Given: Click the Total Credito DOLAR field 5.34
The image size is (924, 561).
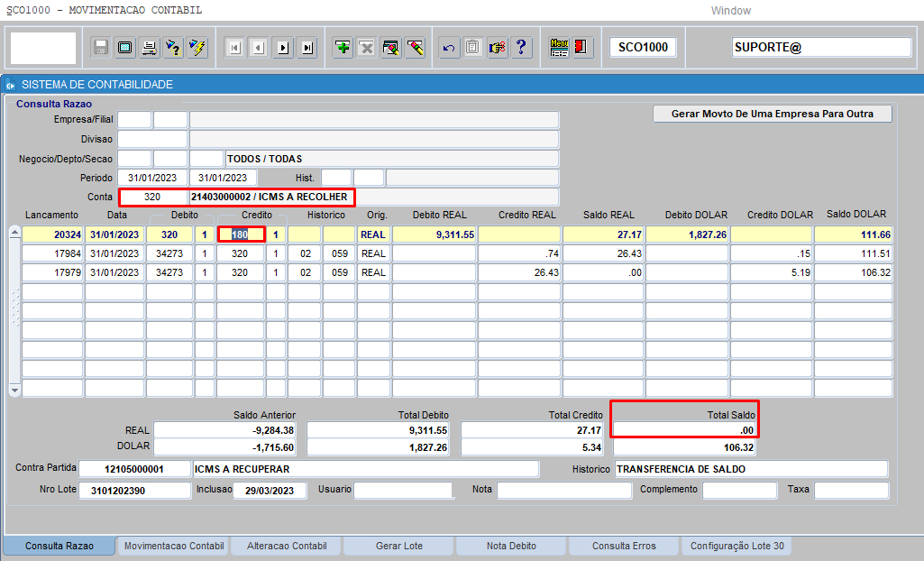Looking at the screenshot, I should point(532,447).
